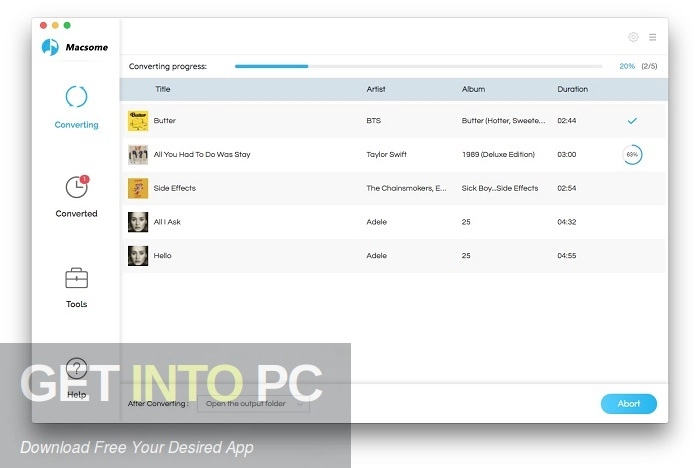Minimize the window with yellow button
Image resolution: width=700 pixels, height=468 pixels.
click(55, 25)
